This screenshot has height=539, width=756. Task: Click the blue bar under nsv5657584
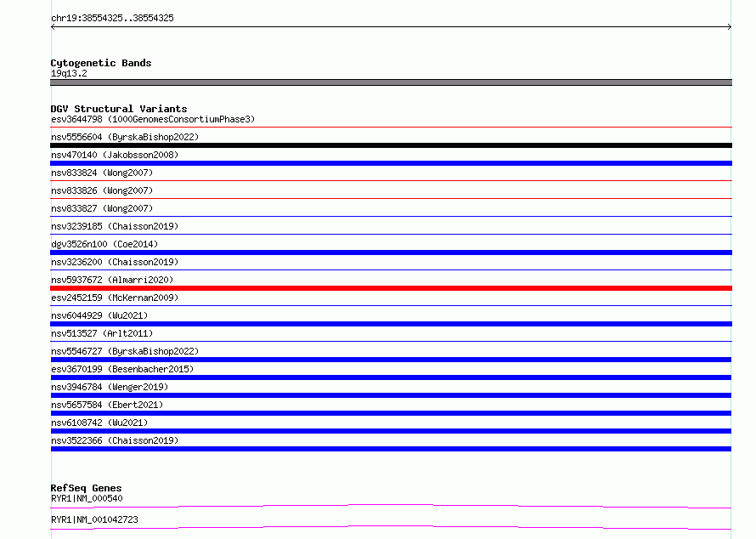[x=391, y=413]
